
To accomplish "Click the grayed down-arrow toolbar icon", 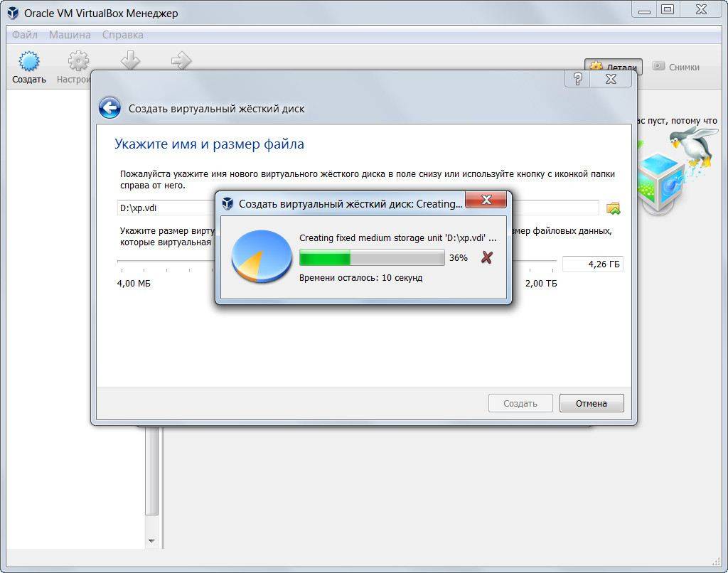I will pos(130,60).
